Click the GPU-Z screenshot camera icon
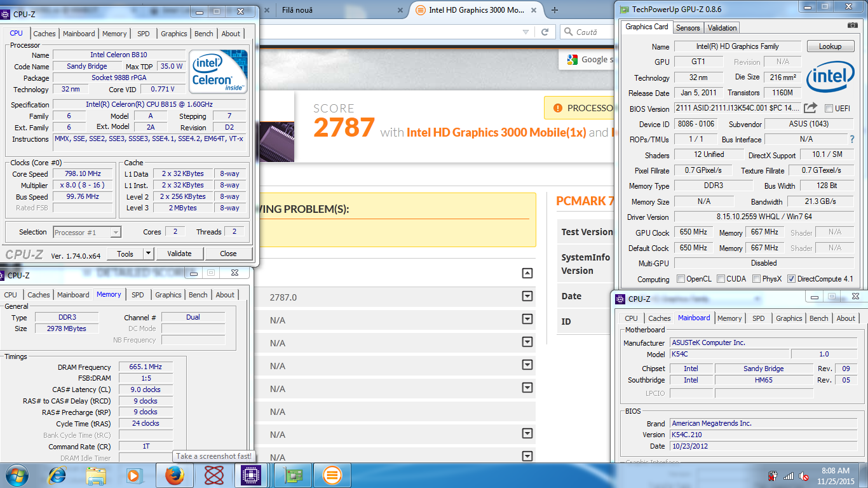Viewport: 868px width, 488px height. (852, 25)
